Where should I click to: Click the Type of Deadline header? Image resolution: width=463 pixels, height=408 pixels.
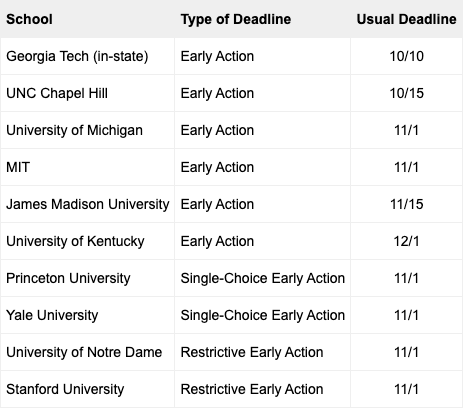262,19
